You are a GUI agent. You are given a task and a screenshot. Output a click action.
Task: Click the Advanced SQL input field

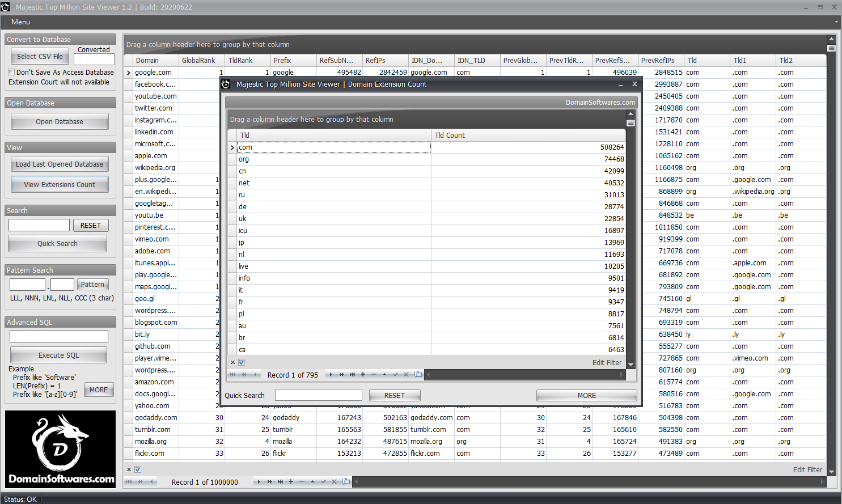coord(58,336)
